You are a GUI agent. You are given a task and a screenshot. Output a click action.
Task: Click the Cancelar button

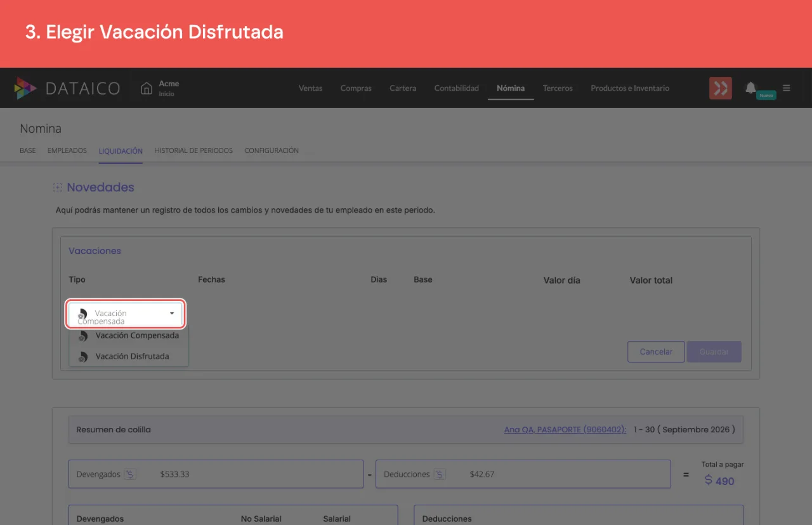656,352
